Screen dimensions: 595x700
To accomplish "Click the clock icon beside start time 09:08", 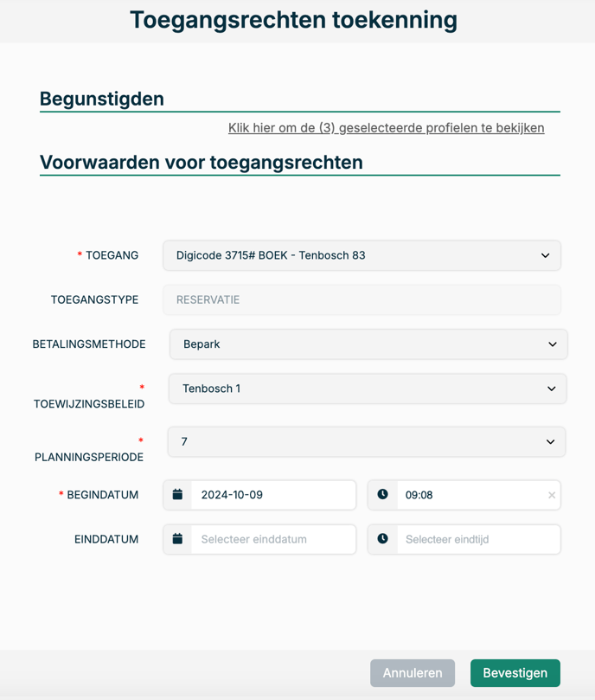I will pyautogui.click(x=382, y=494).
